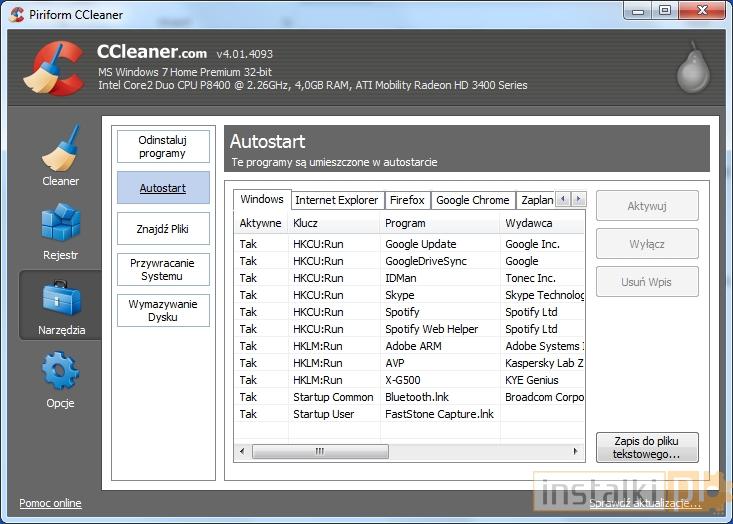Close the CCleaner window
Image resolution: width=733 pixels, height=524 pixels.
click(702, 11)
